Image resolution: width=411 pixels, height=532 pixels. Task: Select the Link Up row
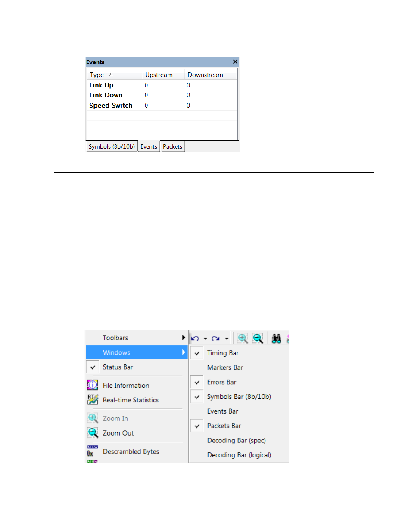click(162, 85)
